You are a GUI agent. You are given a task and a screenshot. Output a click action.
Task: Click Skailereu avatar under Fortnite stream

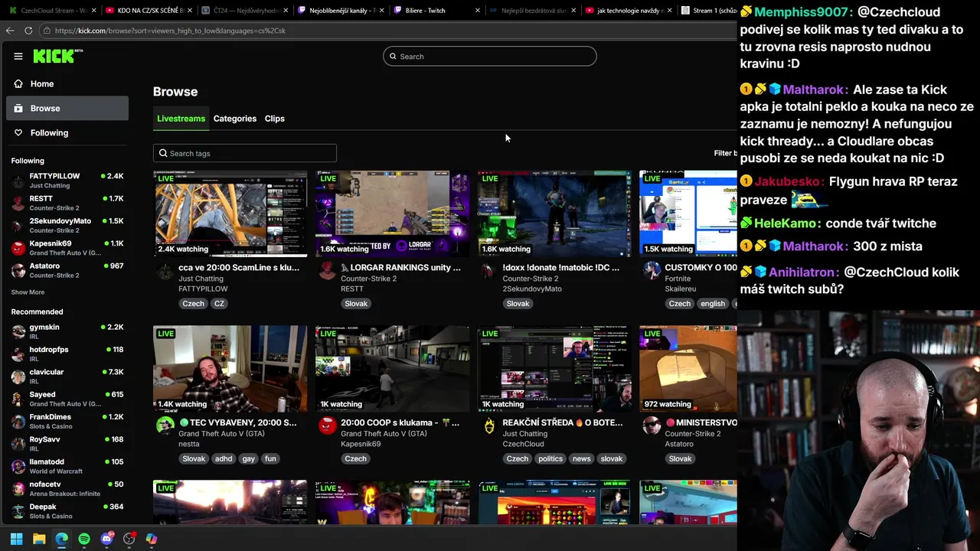click(x=652, y=272)
